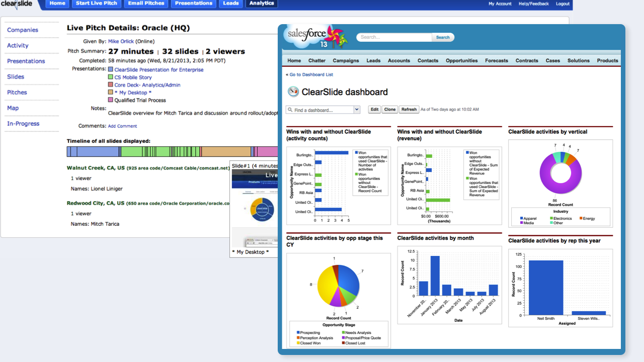Image resolution: width=644 pixels, height=362 pixels.
Task: Click the green swatch beside CS Mobile Story
Action: point(111,77)
